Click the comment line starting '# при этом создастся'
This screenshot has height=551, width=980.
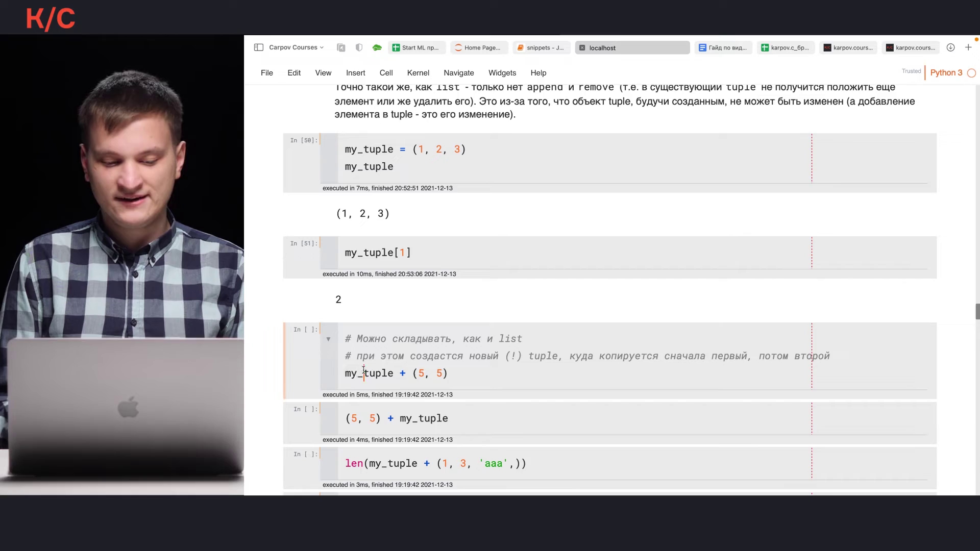pyautogui.click(x=587, y=356)
